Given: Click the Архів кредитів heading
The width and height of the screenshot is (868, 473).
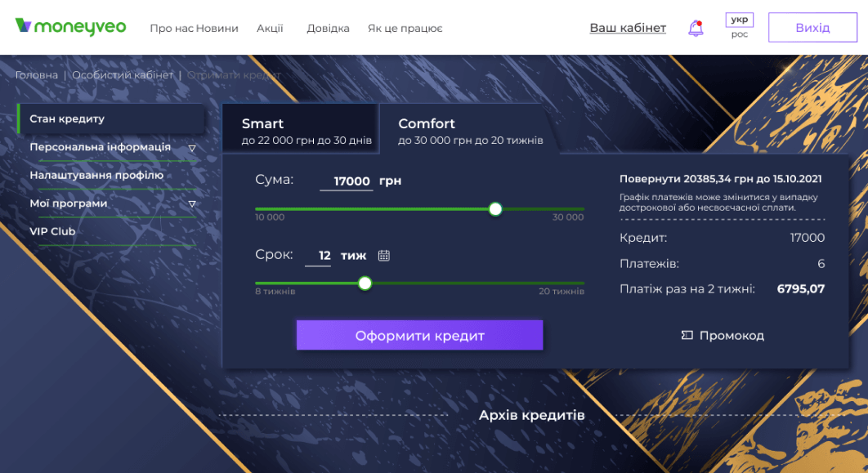Looking at the screenshot, I should (531, 415).
